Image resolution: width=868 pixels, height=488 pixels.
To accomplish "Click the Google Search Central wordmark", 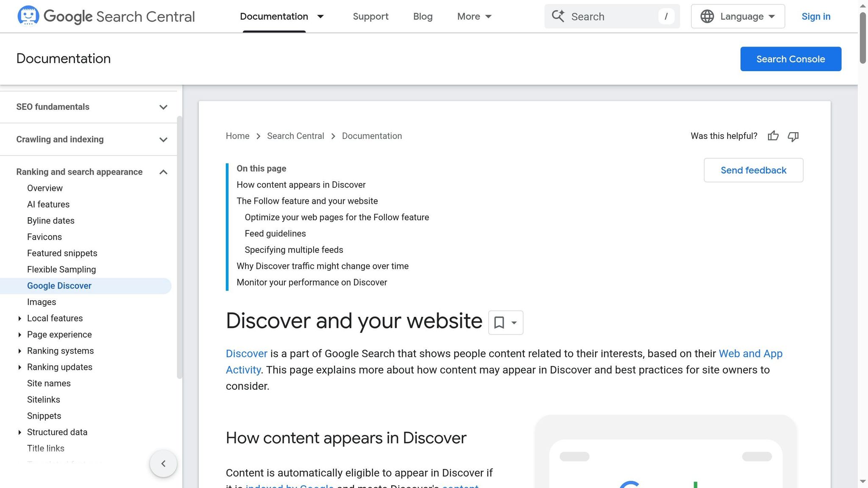I will coord(119,17).
